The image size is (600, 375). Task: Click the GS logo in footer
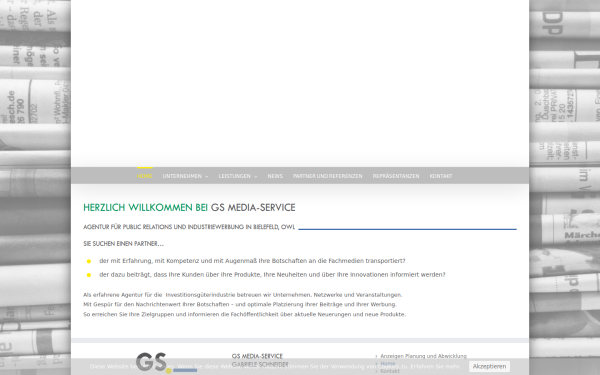coord(166,362)
